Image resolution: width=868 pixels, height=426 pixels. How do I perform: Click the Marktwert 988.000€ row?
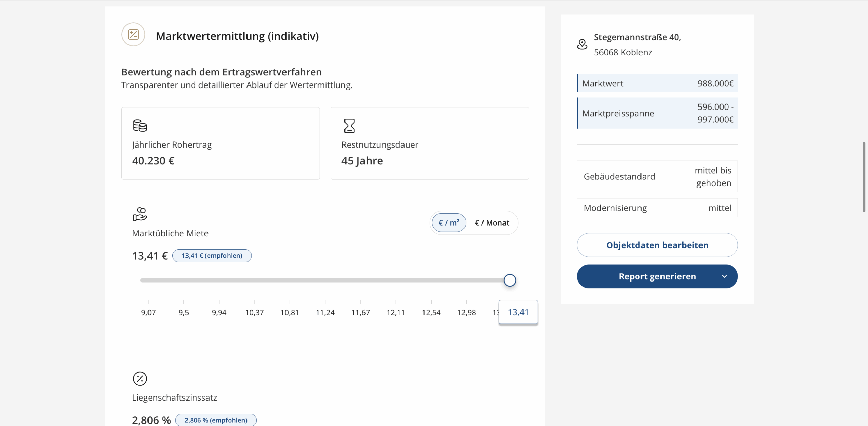(657, 83)
